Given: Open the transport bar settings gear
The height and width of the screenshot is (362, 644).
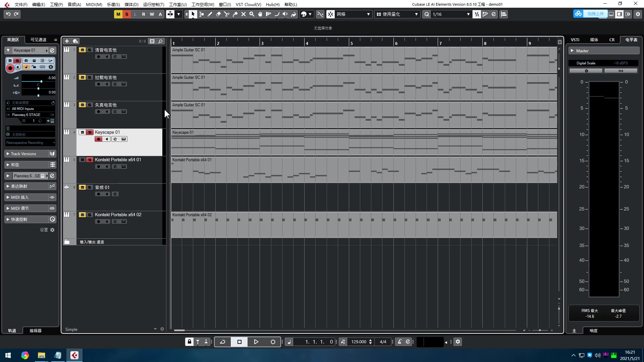Looking at the screenshot, I should (x=458, y=342).
